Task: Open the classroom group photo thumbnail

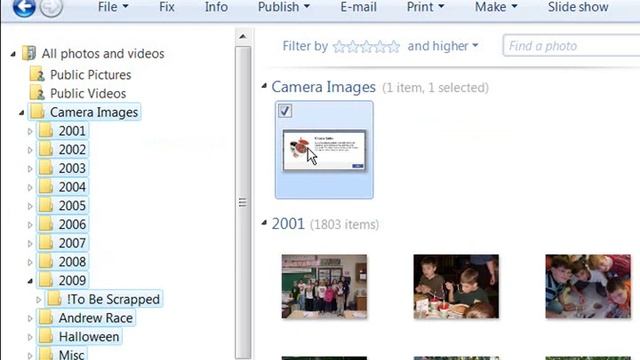Action: (324, 287)
